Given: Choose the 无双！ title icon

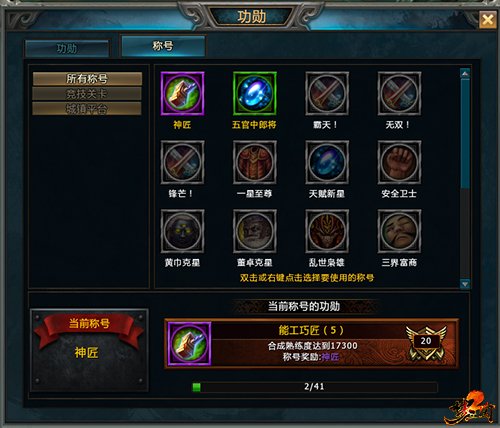Looking at the screenshot, I should point(399,94).
